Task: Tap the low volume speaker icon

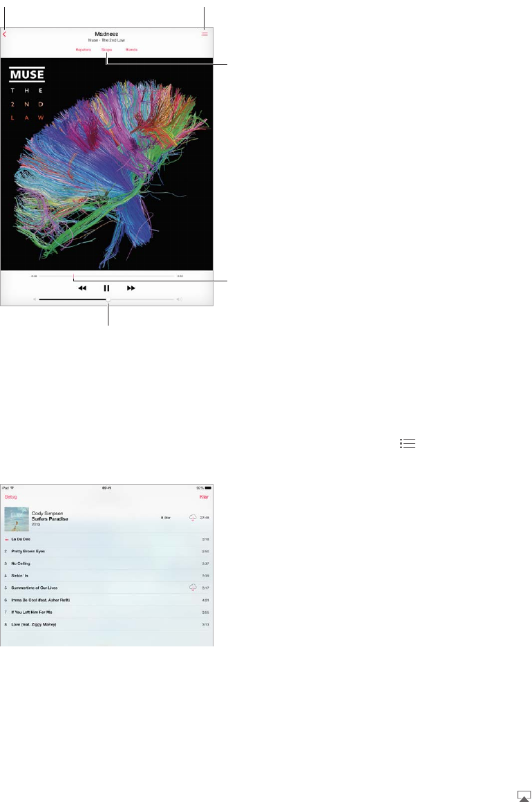Action: [x=35, y=299]
